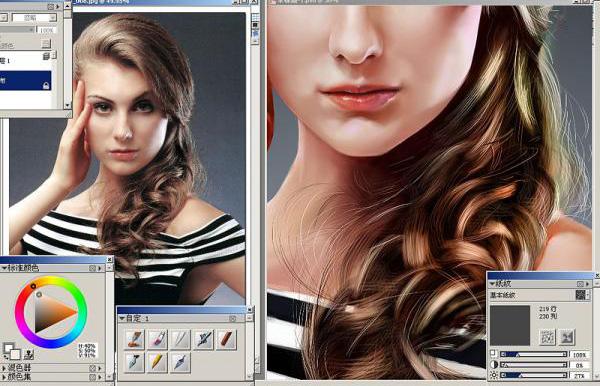Open the Layers panel options arrow
Image resolution: width=600 pixels, height=386 pixels.
point(58,7)
